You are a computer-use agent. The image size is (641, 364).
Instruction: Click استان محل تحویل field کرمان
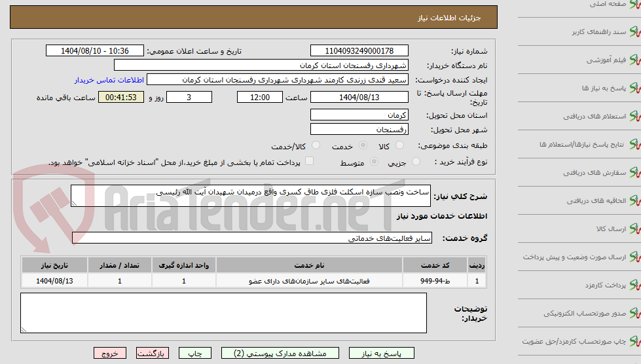359,115
